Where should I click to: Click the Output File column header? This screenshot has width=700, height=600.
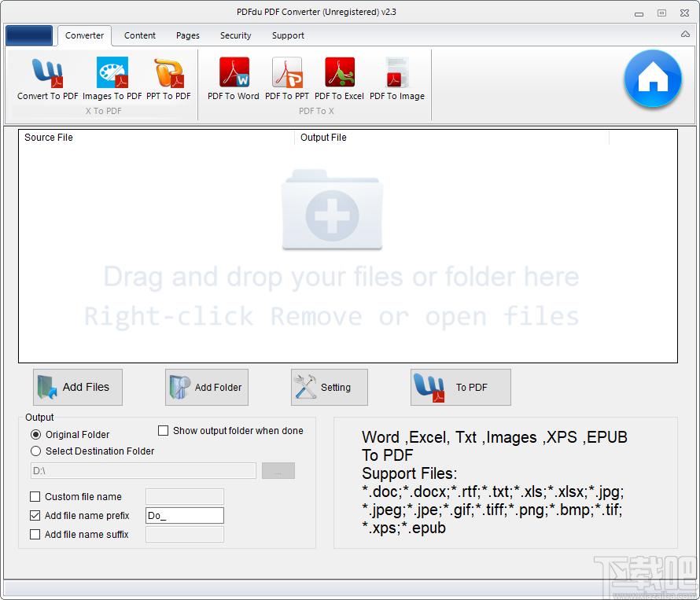(451, 138)
